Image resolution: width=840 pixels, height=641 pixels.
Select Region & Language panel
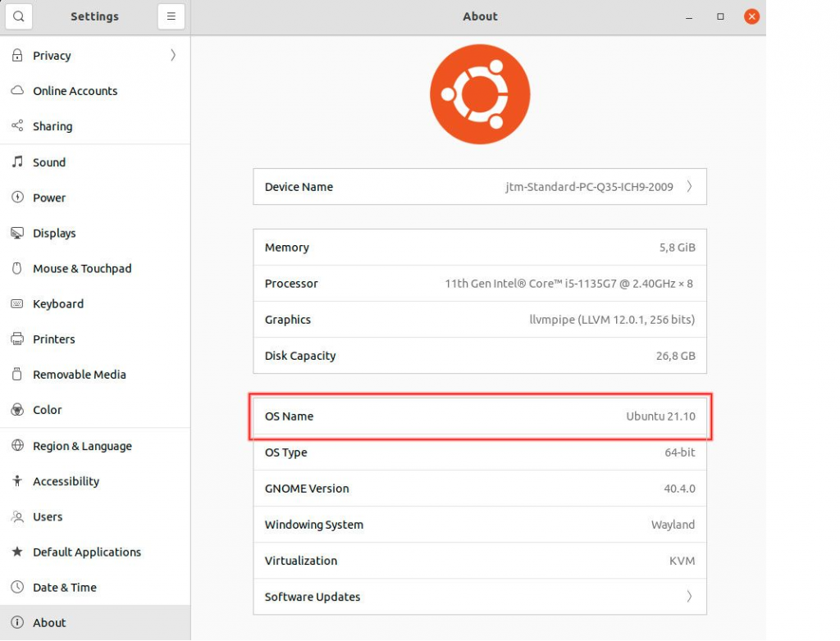95,446
